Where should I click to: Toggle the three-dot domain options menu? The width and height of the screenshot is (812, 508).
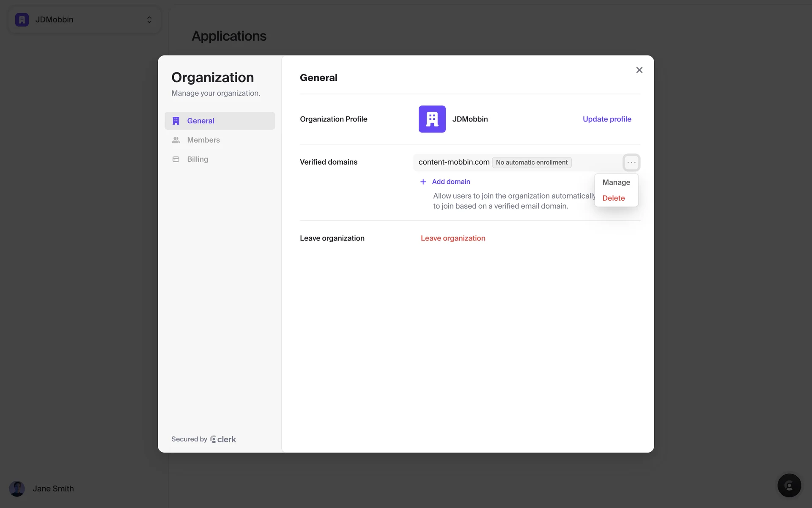click(631, 163)
